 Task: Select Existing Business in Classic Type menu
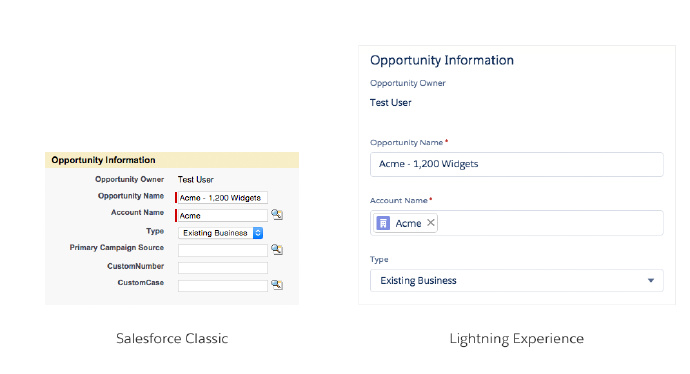220,233
